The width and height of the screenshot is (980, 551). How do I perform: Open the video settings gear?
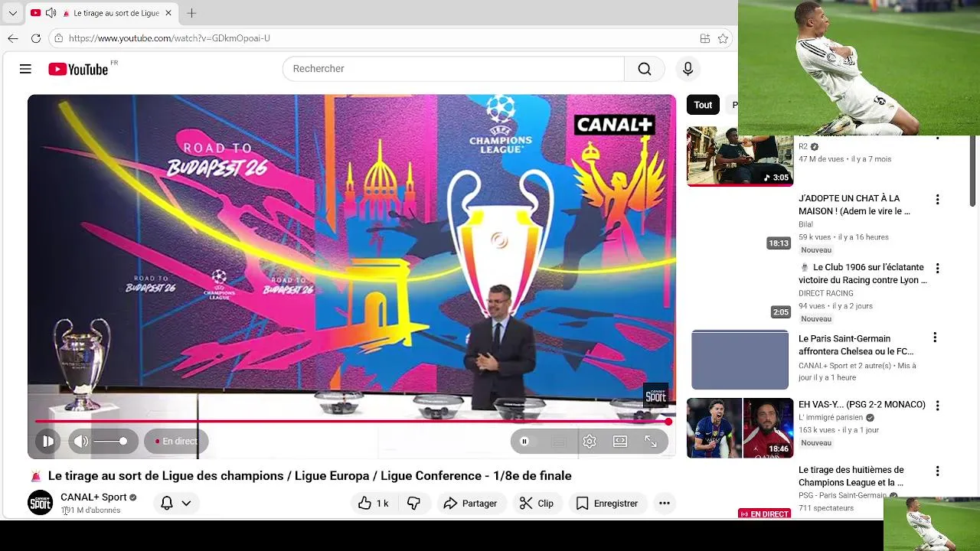tap(590, 441)
